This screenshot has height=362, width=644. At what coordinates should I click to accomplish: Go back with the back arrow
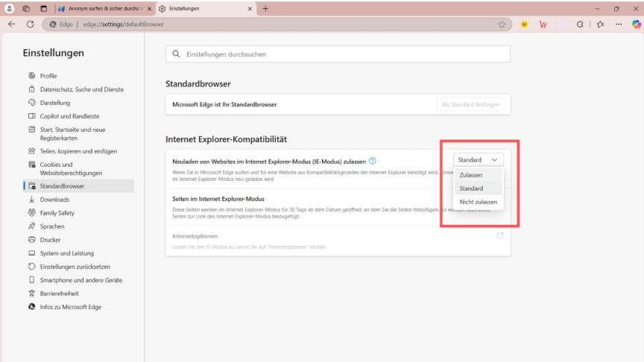click(x=11, y=25)
